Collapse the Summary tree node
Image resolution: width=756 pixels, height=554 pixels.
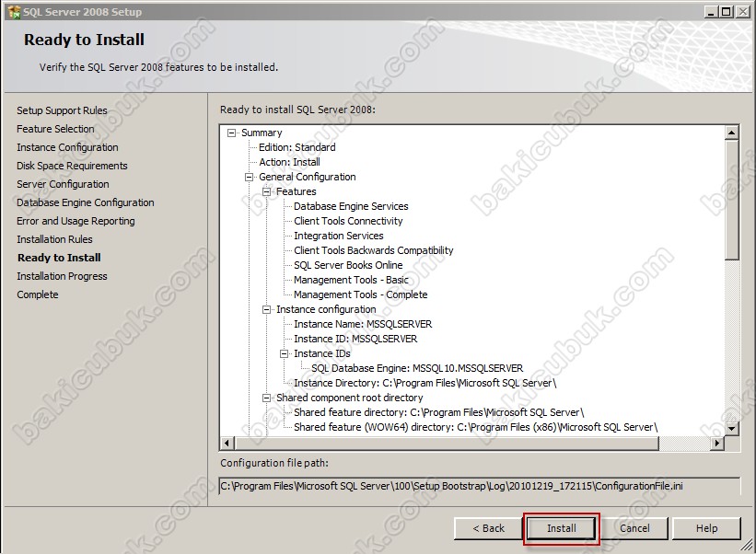pyautogui.click(x=231, y=133)
